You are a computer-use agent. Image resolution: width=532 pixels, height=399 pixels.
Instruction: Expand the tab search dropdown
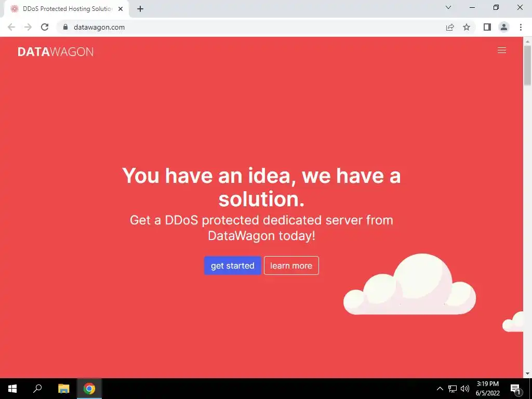tap(448, 7)
